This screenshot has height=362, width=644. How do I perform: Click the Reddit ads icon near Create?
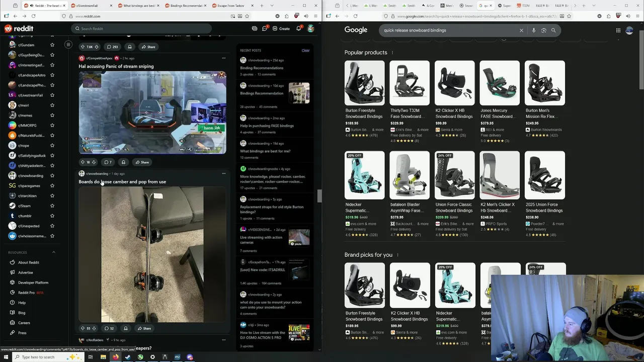(x=255, y=29)
